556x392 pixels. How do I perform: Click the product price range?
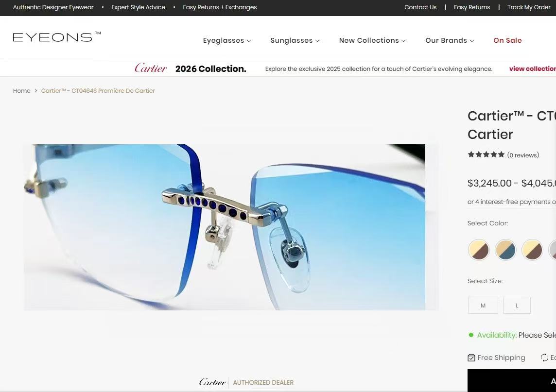click(512, 183)
